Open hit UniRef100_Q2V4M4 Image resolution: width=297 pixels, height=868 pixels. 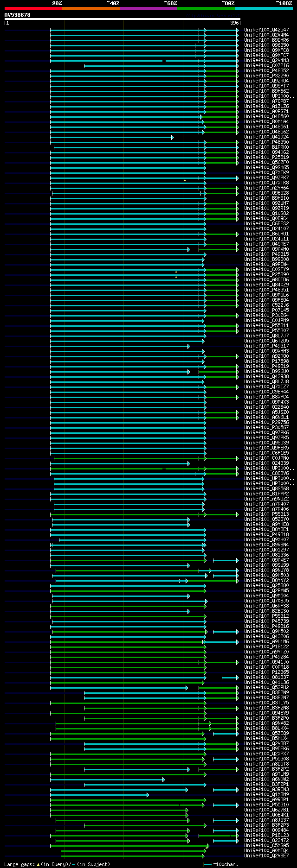pos(266,35)
